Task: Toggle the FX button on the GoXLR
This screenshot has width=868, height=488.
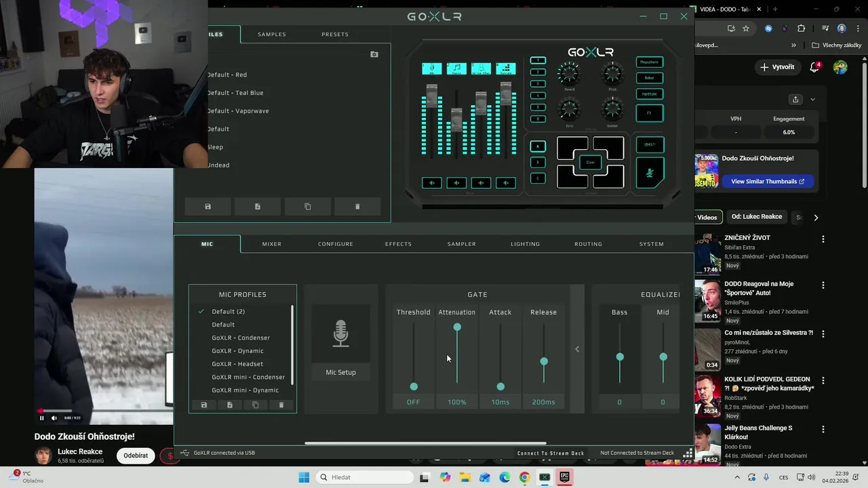Action: pyautogui.click(x=649, y=113)
